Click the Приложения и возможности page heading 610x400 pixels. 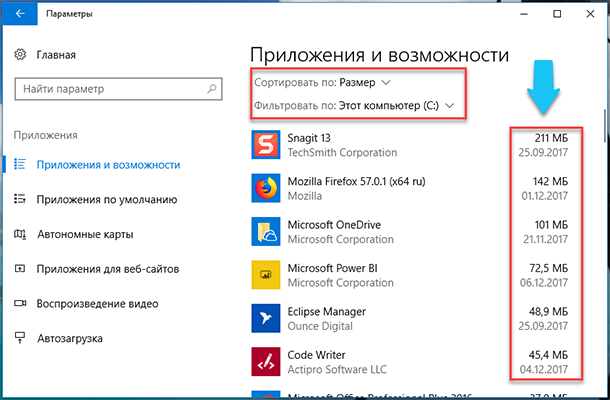point(379,55)
